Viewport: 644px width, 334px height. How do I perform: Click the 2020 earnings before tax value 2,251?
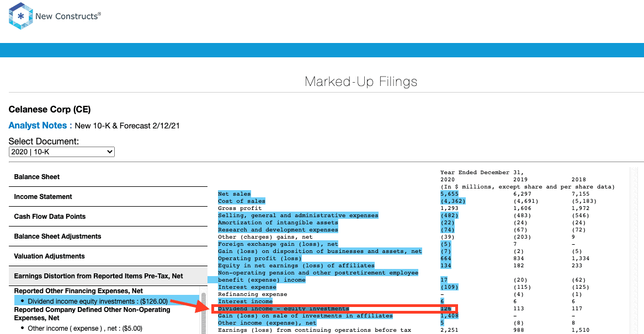[449, 330]
